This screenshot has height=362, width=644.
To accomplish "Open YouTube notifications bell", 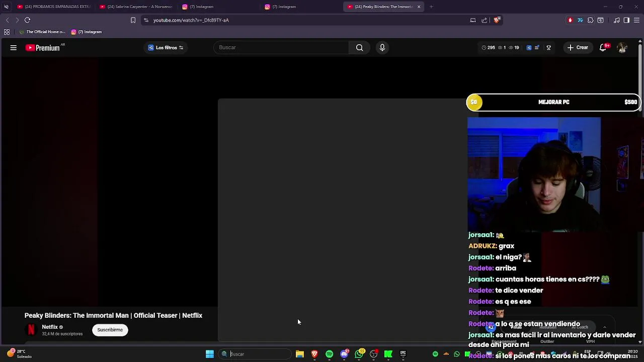I will [603, 48].
